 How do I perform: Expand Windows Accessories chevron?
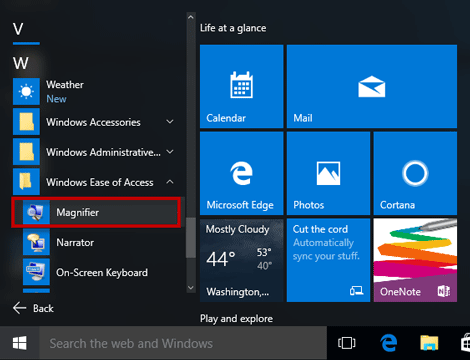170,122
